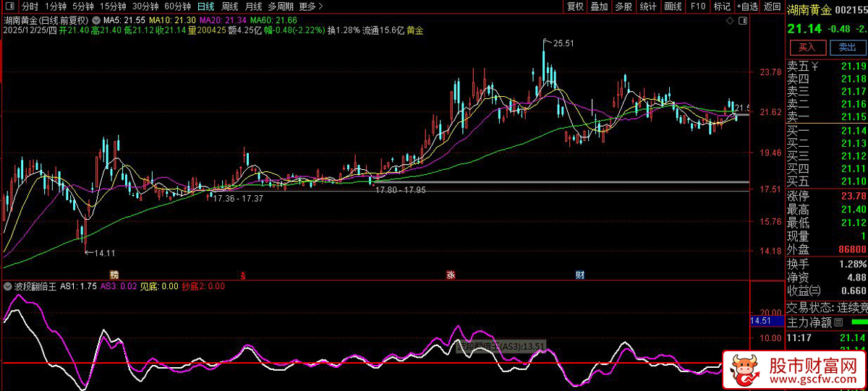Toggle the side panel icon beside the diamond

pyautogui.click(x=742, y=22)
